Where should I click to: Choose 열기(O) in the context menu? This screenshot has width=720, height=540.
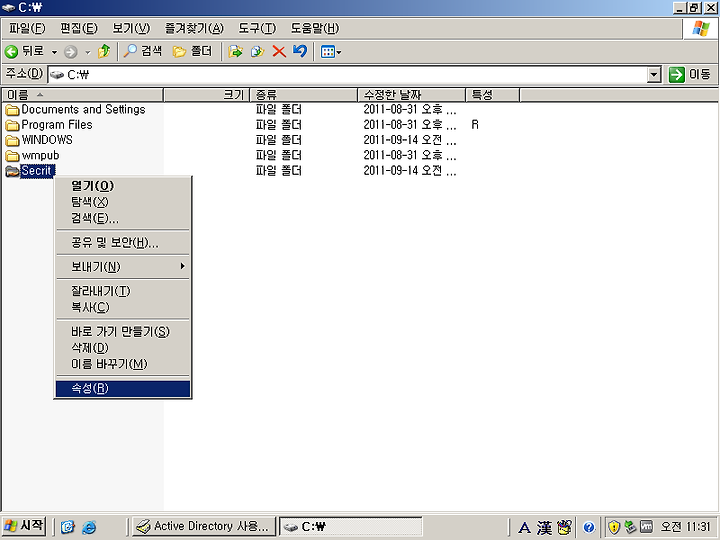coord(123,186)
